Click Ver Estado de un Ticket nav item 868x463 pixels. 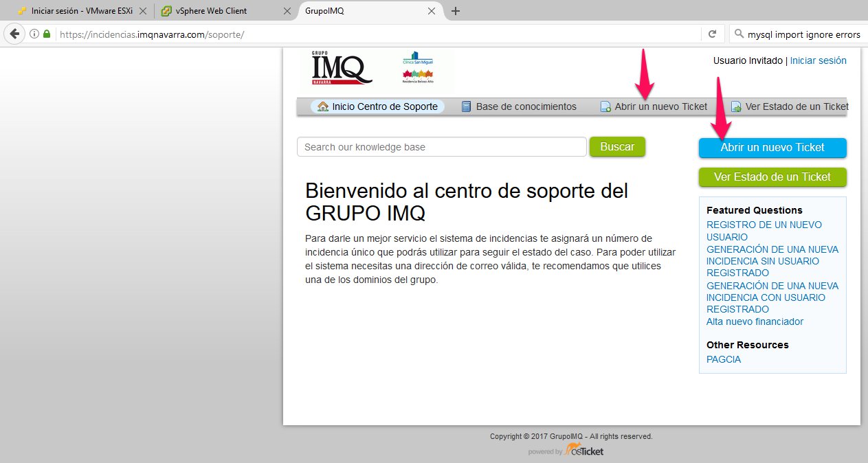pyautogui.click(x=790, y=106)
